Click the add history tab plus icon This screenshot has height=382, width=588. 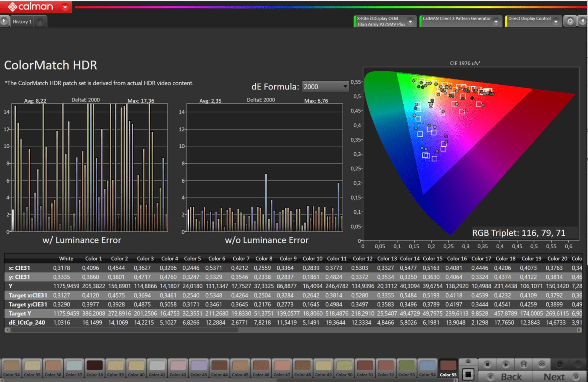point(40,22)
